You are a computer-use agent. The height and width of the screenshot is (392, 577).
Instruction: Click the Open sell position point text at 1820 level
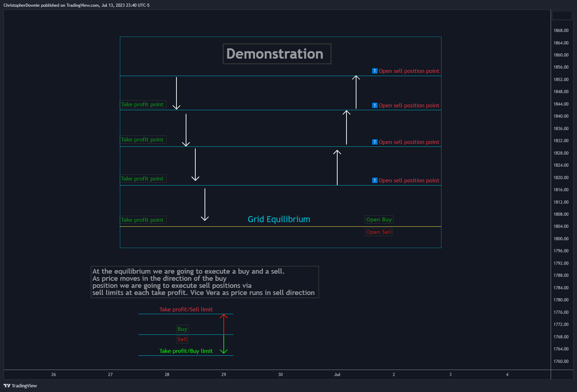click(409, 181)
